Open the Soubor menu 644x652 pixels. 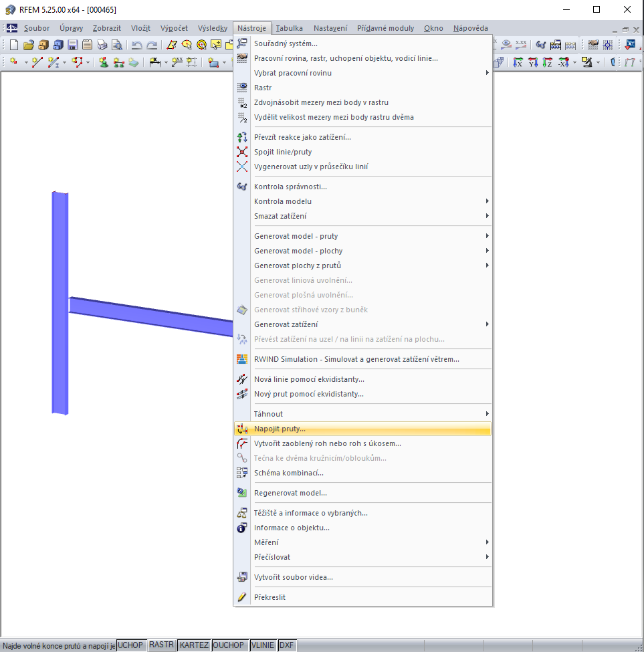[37, 28]
